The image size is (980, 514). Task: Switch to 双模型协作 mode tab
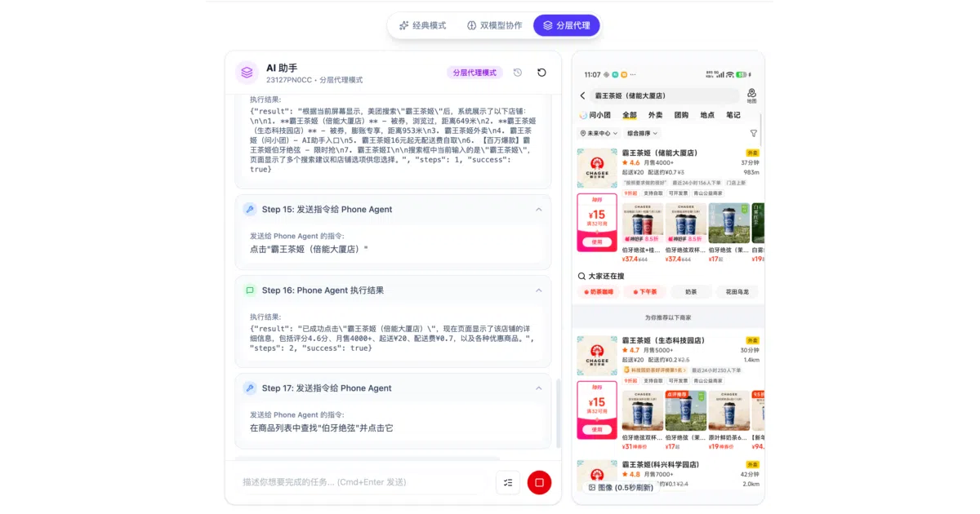click(x=494, y=25)
